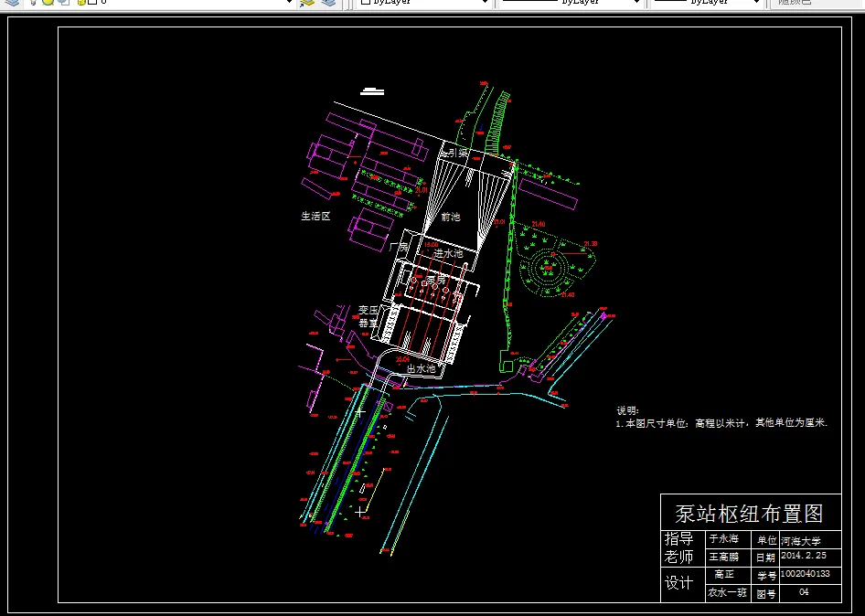This screenshot has width=865, height=616.
Task: Select the name 于永海
Action: 724,539
